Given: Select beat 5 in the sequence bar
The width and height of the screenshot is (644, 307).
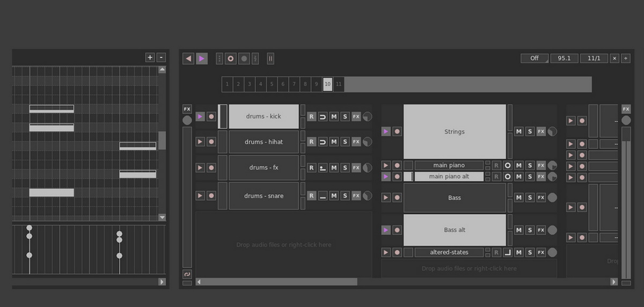Looking at the screenshot, I should tap(272, 84).
